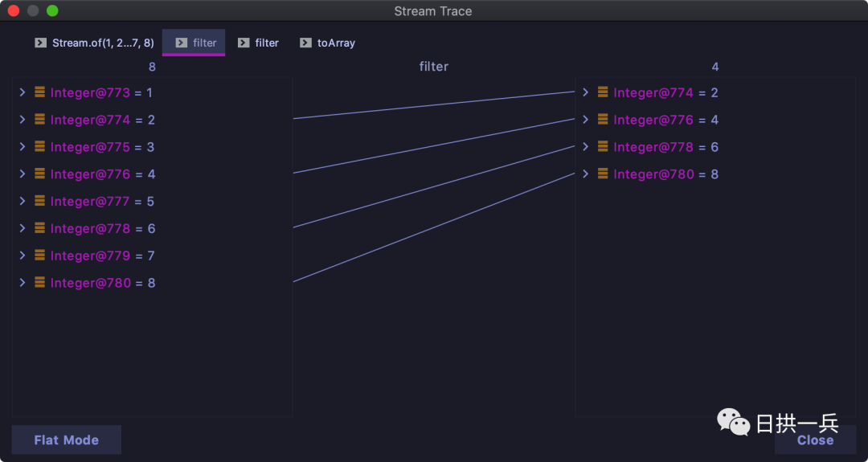Click the filter label above the mapping lines

434,67
